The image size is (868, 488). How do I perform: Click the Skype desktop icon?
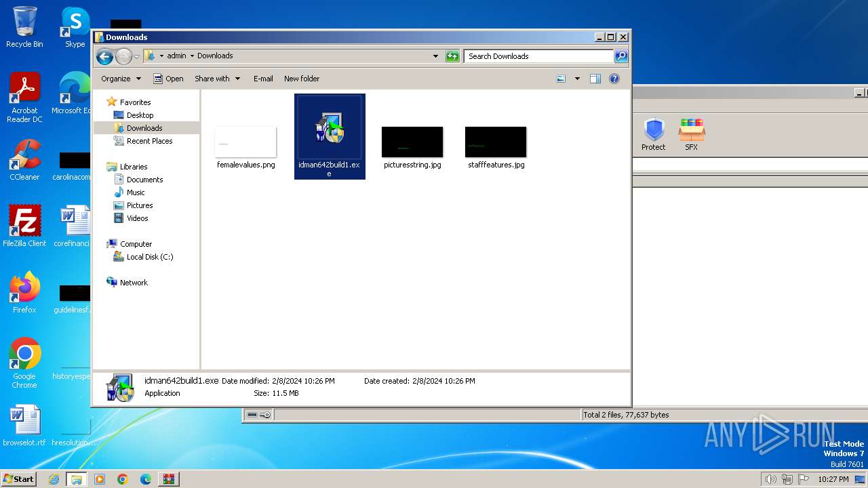(x=75, y=28)
